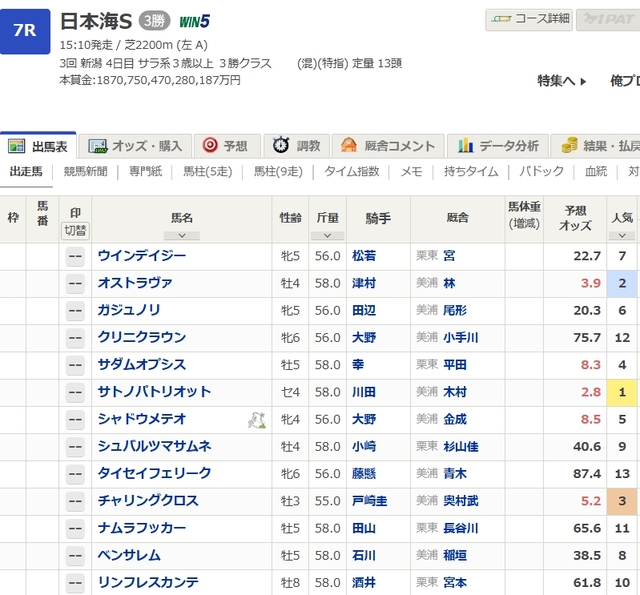Open jockey 川田 profile
The image size is (640, 595).
pyautogui.click(x=364, y=392)
